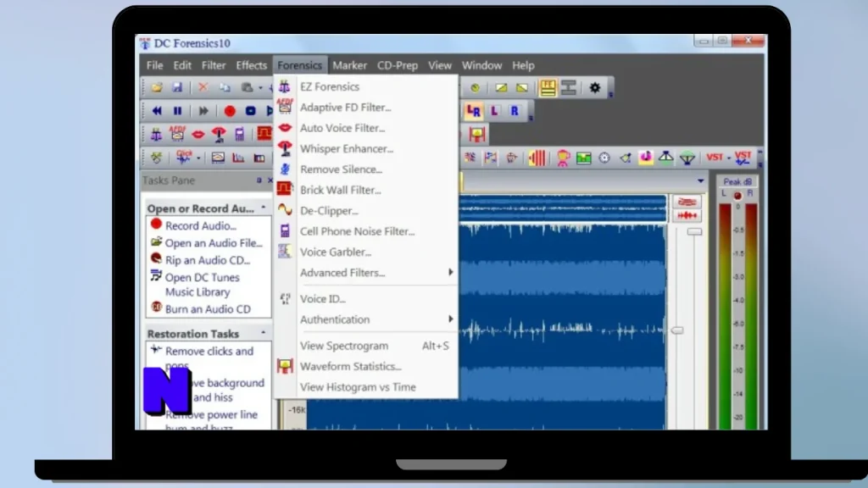Open the Marker menu
Image resolution: width=868 pixels, height=488 pixels.
pyautogui.click(x=349, y=65)
